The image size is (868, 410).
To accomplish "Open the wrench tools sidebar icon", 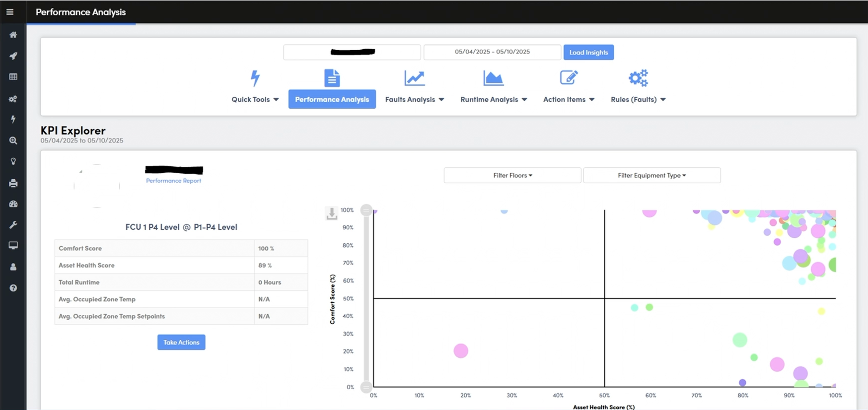I will click(13, 225).
